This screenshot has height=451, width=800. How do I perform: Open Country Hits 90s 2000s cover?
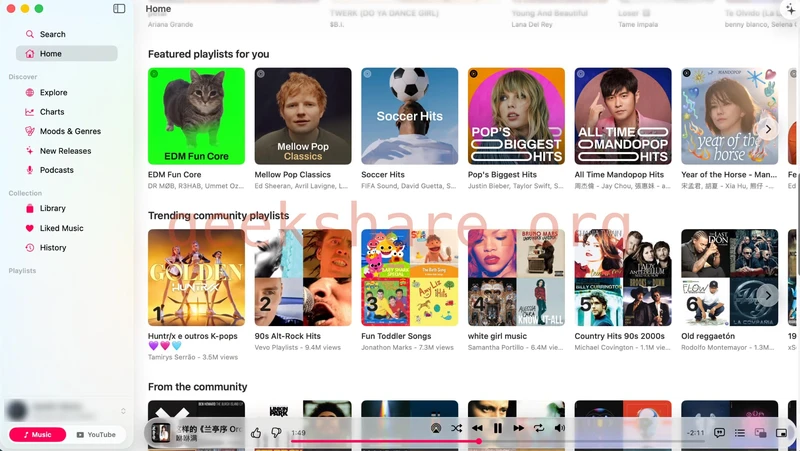click(623, 278)
